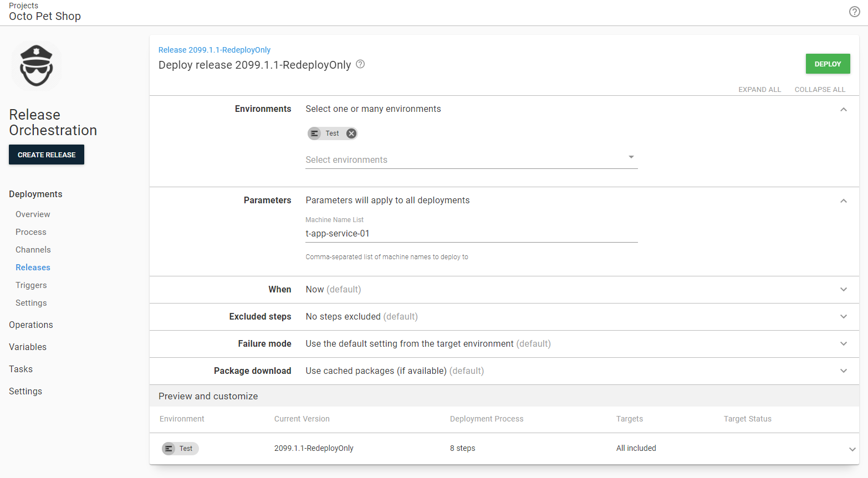Click the help icon in top-right corner
Screen dimensions: 868x478
[x=854, y=12]
